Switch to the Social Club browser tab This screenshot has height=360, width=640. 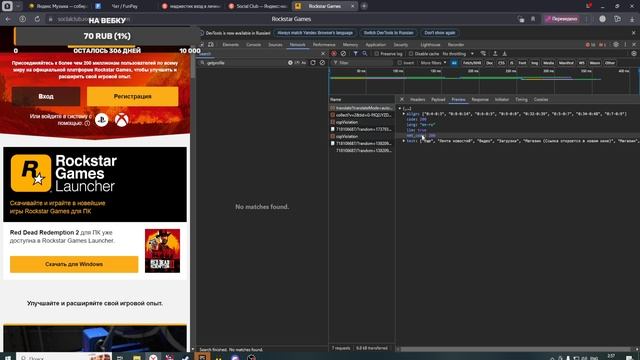[258, 6]
